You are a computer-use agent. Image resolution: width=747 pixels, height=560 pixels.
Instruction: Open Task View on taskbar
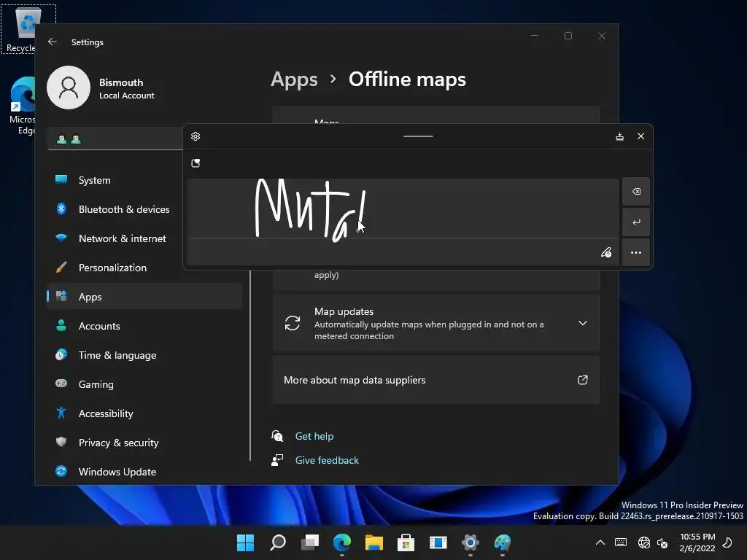point(309,542)
